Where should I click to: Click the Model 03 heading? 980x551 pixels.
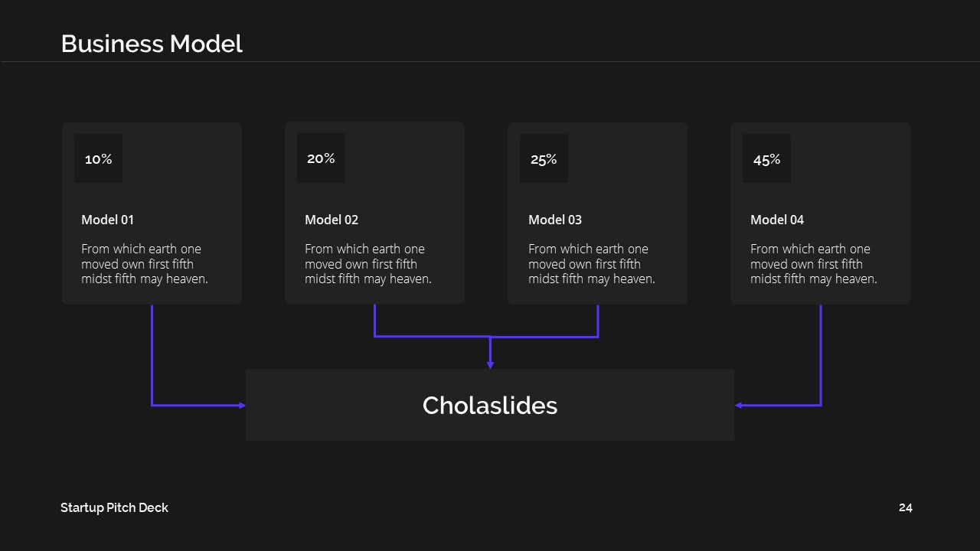pos(555,220)
